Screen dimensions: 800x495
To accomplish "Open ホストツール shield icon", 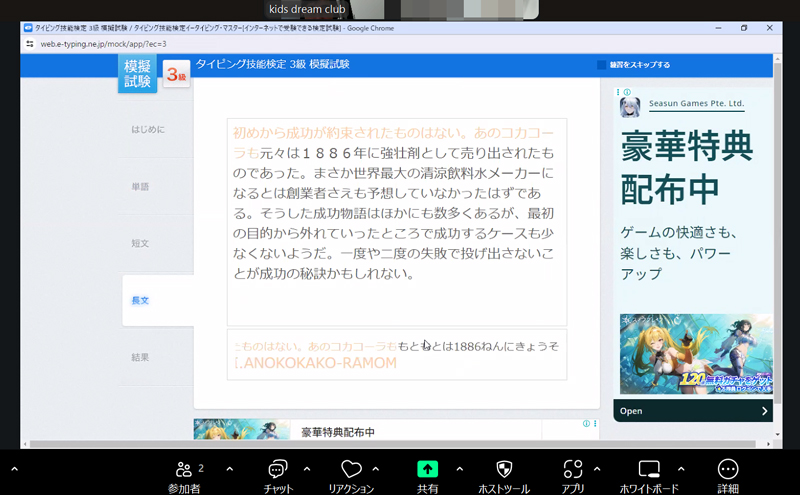I will pyautogui.click(x=505, y=469).
